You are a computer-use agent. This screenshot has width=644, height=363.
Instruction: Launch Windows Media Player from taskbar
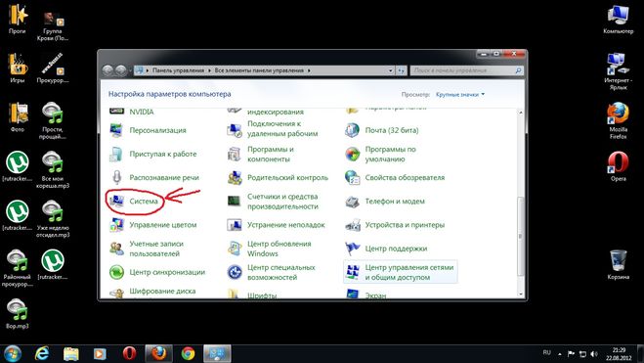pos(100,353)
